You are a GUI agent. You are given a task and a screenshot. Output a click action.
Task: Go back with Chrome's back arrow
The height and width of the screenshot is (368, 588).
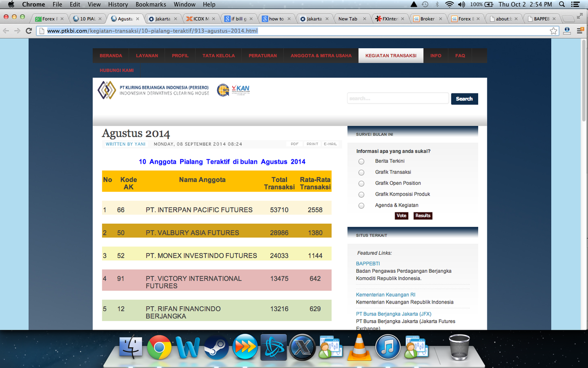[x=6, y=31]
